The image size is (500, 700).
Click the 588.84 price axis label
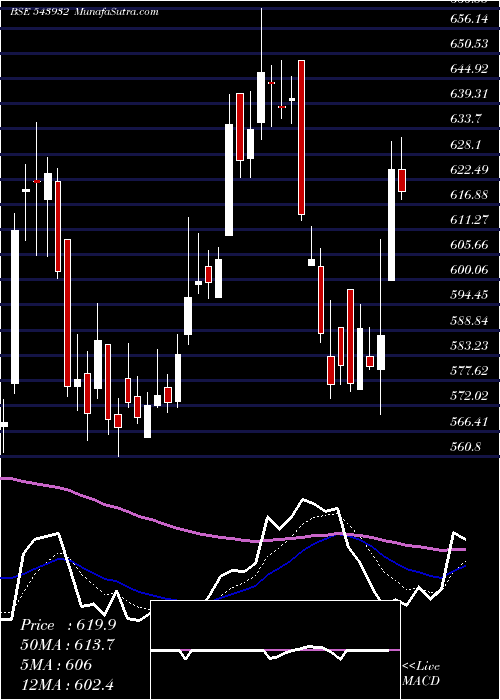(x=467, y=321)
